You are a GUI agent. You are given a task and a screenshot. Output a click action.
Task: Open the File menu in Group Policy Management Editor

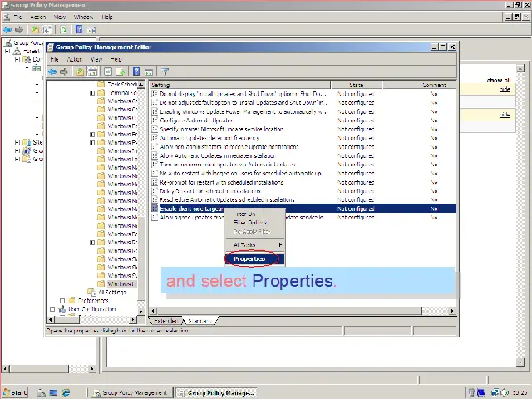click(54, 59)
